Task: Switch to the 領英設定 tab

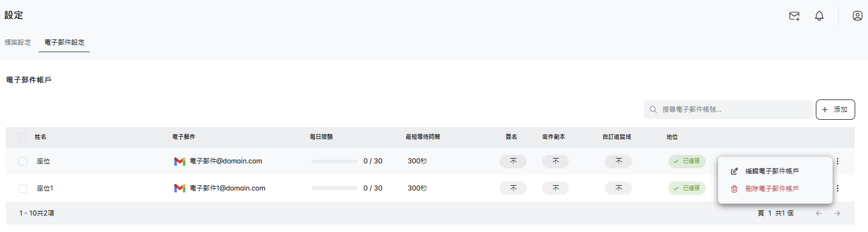Action: click(x=18, y=43)
